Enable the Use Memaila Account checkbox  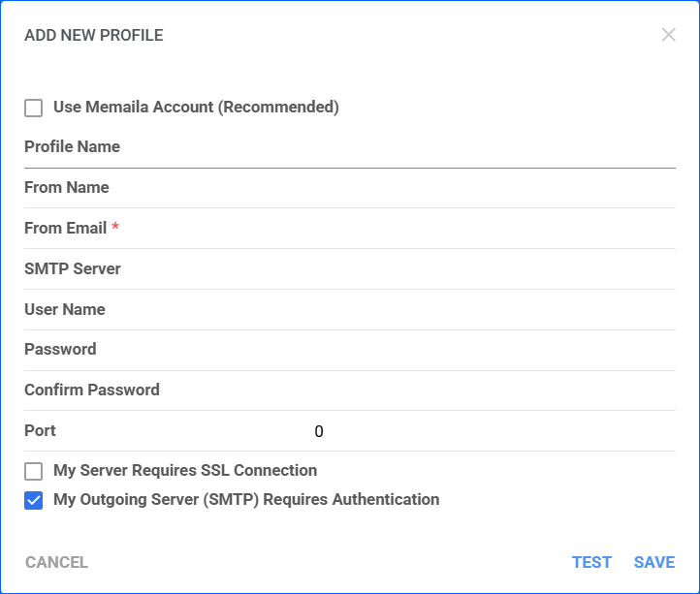34,108
